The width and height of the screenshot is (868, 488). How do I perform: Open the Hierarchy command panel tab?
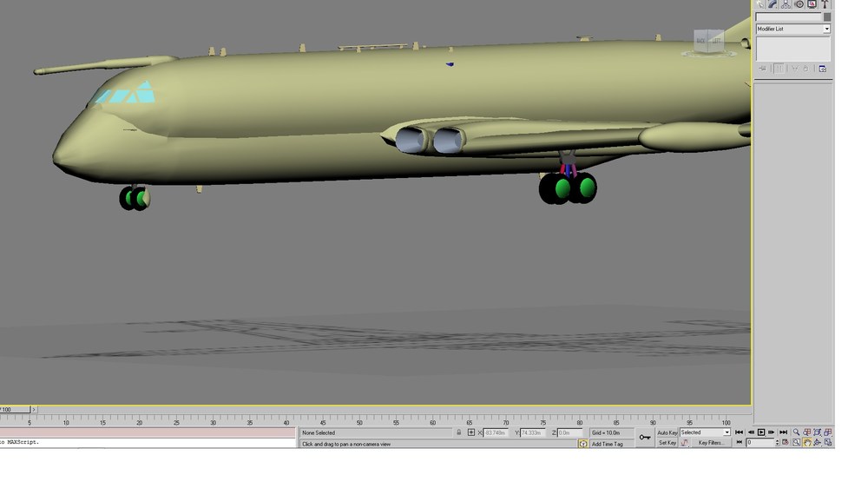(786, 3)
